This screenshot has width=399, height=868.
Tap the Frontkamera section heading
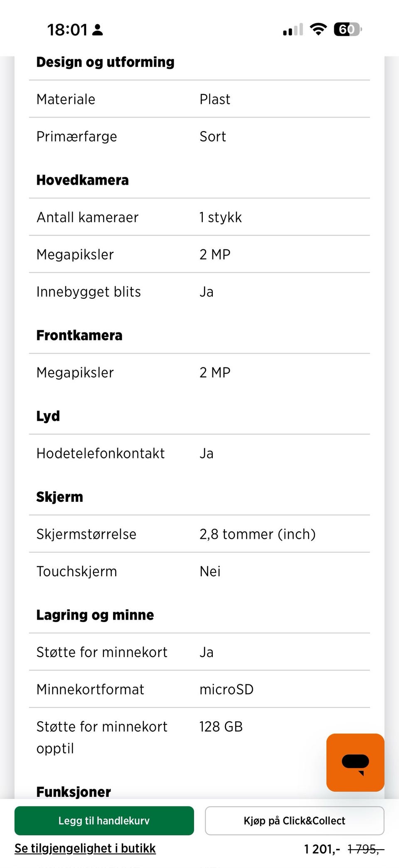coord(79,335)
